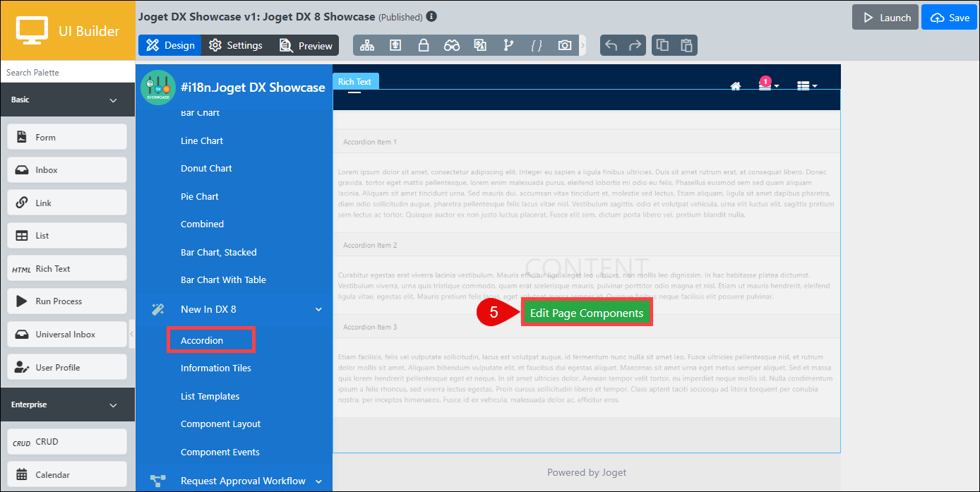Open the tree viewer icon in toolbar
Screen dimensions: 980x492
[x=367, y=45]
